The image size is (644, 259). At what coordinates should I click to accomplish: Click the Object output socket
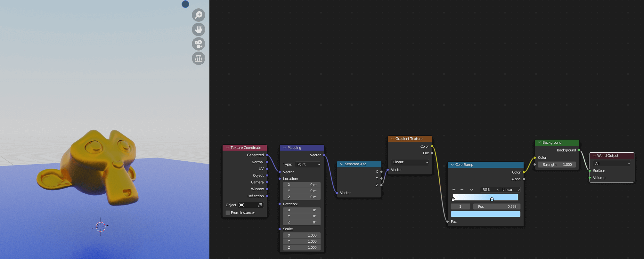[267, 175]
